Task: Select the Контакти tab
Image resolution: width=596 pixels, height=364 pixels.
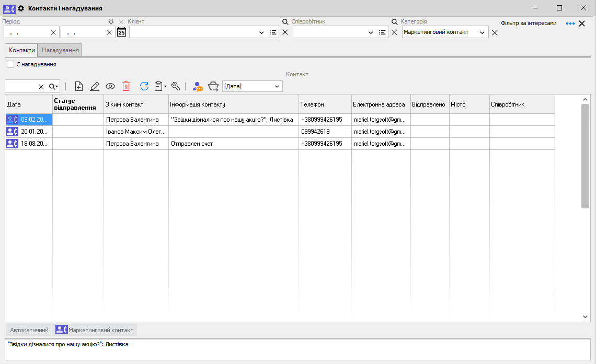Action: point(22,50)
